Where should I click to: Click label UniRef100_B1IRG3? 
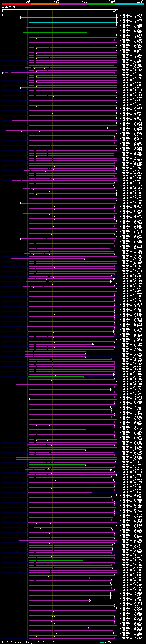[131, 324]
